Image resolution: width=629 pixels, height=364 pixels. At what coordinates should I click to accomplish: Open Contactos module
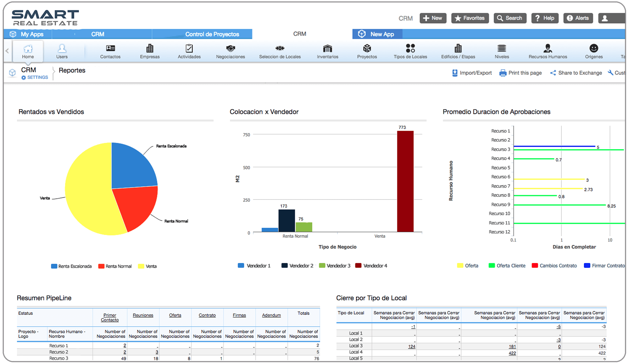(x=110, y=51)
